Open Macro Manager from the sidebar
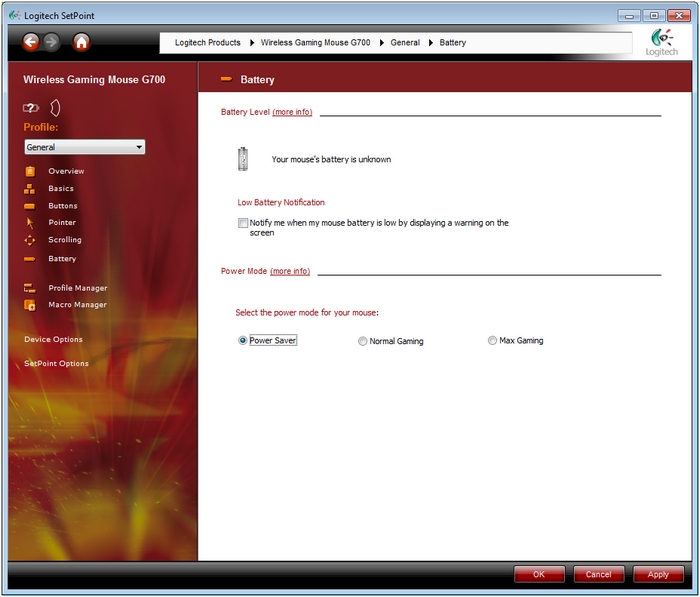700x597 pixels. click(77, 305)
